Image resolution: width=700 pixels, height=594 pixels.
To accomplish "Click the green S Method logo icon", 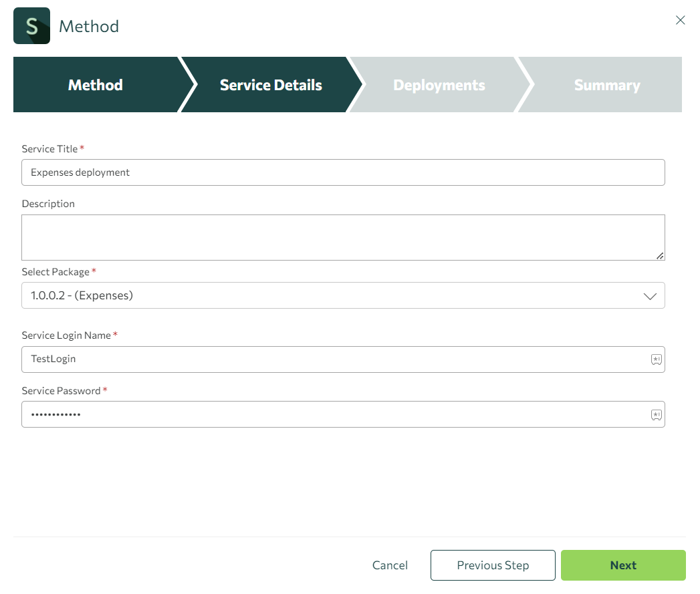I will (x=31, y=26).
